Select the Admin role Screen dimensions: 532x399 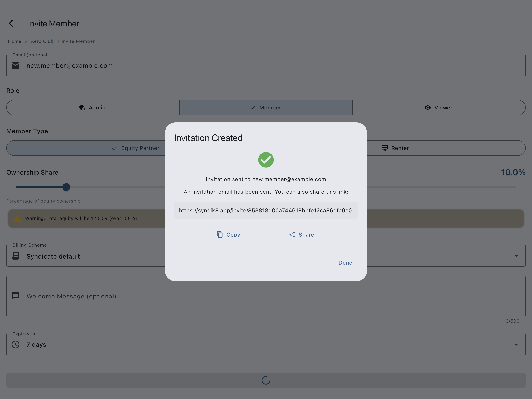(x=93, y=108)
